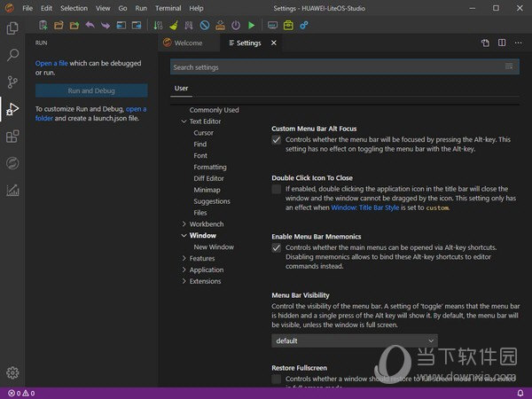Select Diff Editor settings category
This screenshot has width=532, height=399.
pos(208,178)
